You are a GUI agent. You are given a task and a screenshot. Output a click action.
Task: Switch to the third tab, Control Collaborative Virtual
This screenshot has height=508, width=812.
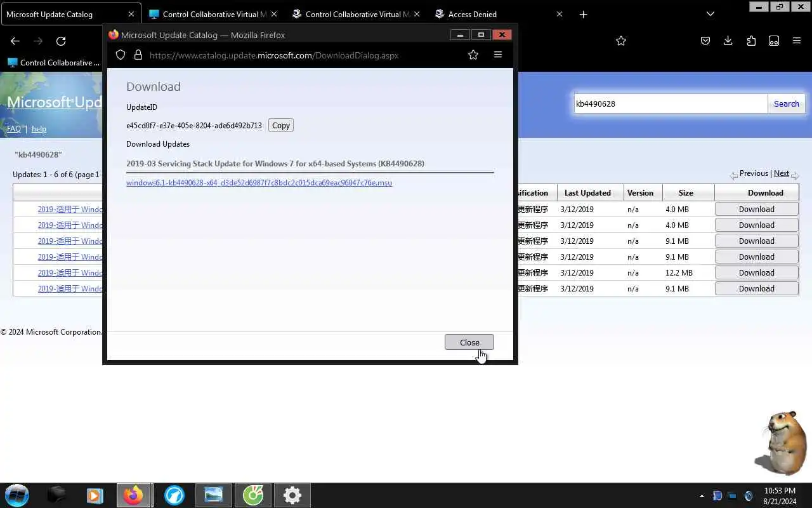[357, 14]
